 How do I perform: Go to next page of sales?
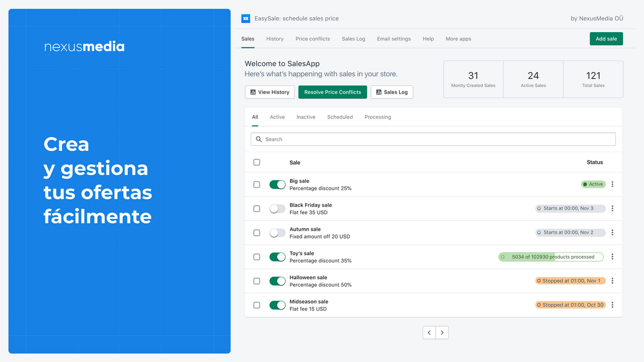point(442,332)
